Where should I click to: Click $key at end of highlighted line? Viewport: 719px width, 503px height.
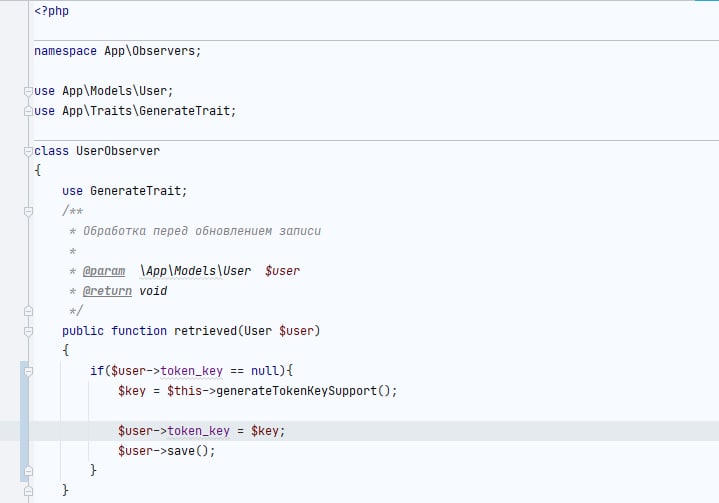[265, 431]
